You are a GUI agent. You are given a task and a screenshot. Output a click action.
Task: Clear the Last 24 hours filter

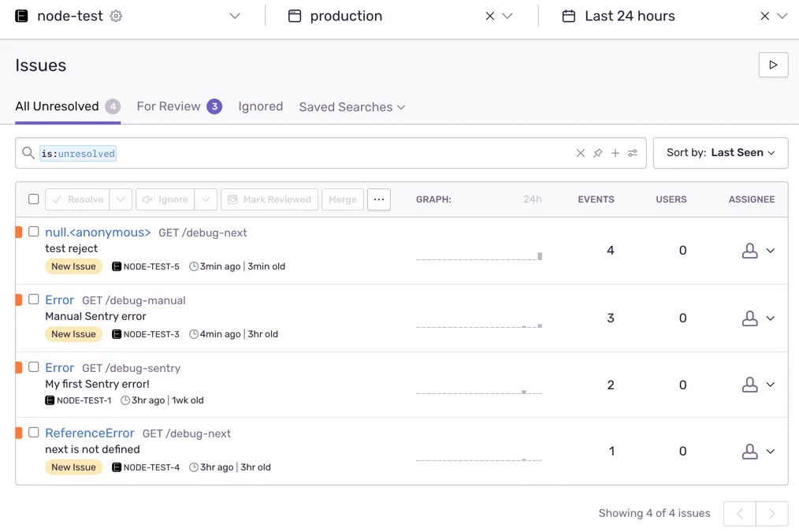[x=764, y=16]
